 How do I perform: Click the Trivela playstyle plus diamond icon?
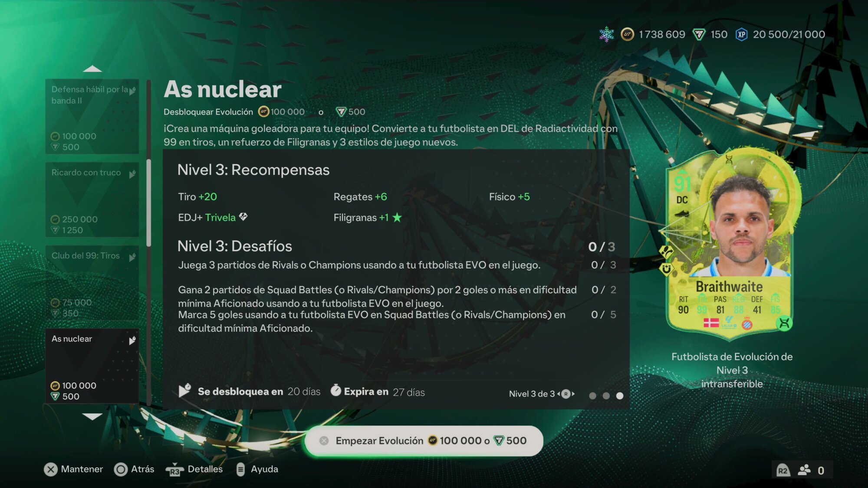point(243,216)
